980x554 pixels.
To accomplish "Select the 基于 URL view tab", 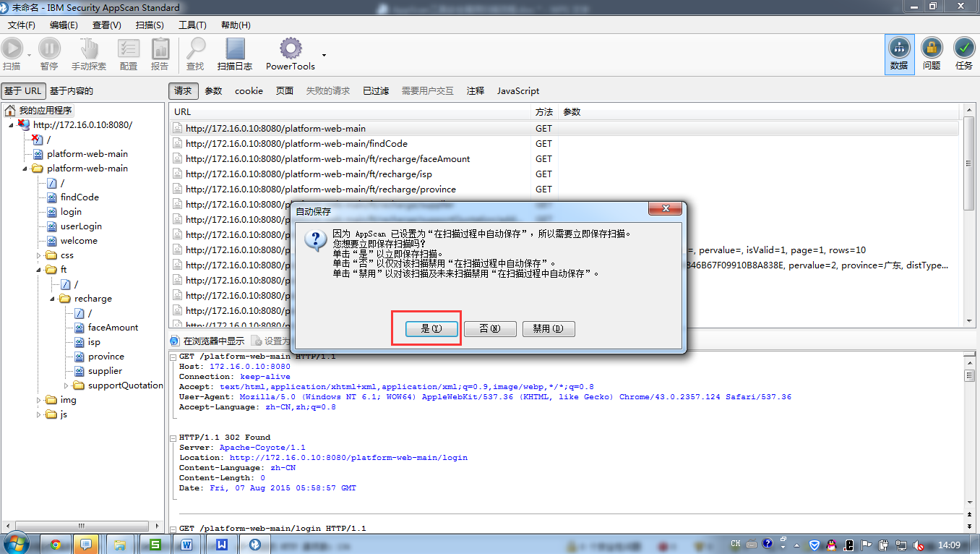I will click(x=23, y=91).
